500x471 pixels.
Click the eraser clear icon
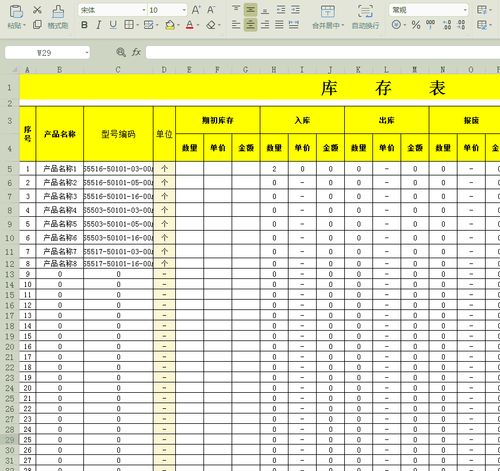(211, 25)
